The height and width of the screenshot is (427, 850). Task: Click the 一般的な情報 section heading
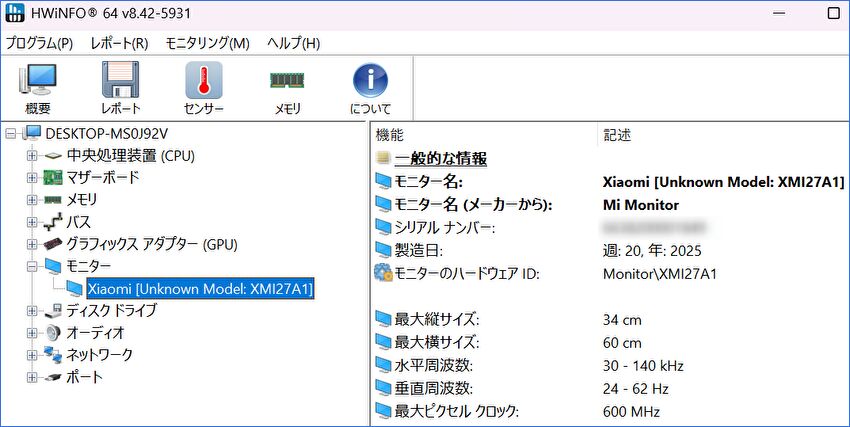(440, 159)
